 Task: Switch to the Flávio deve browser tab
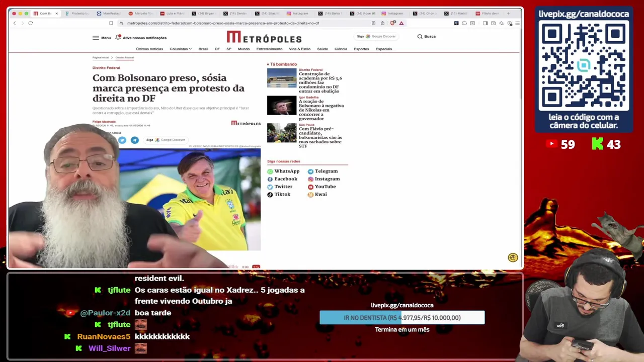tap(488, 14)
